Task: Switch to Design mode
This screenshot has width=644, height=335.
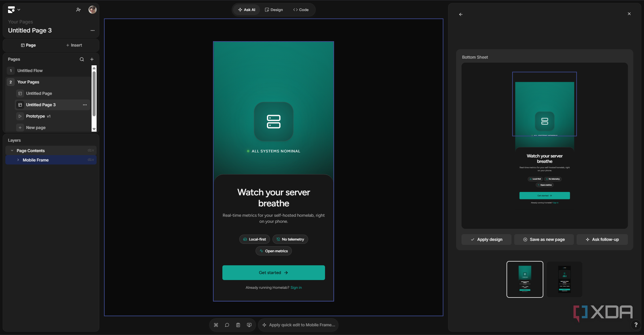Action: point(274,10)
